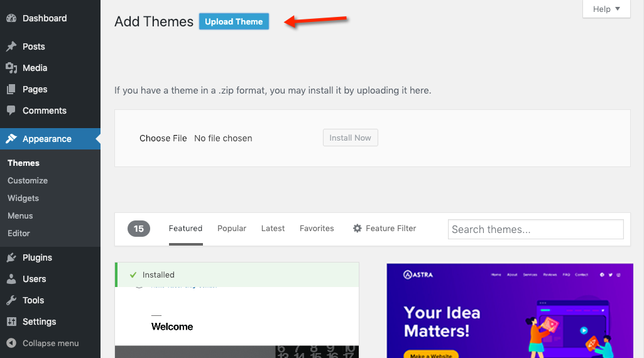Screen dimensions: 644x358
Task: Switch to the Latest themes tab
Action: (273, 229)
